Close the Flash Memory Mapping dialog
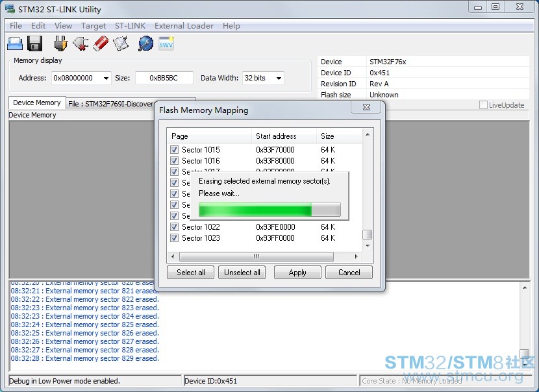The image size is (539, 392). point(366,107)
